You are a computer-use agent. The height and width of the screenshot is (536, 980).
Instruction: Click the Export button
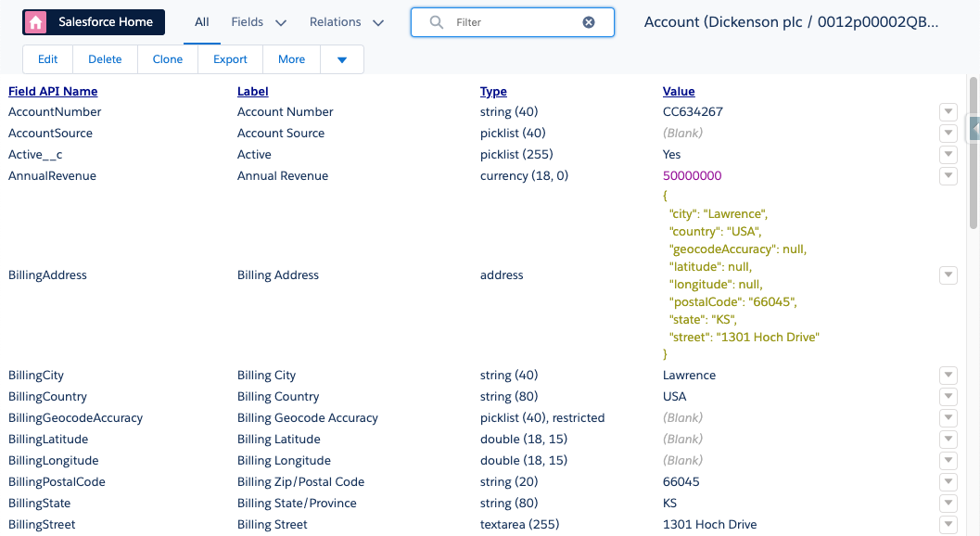coord(230,59)
